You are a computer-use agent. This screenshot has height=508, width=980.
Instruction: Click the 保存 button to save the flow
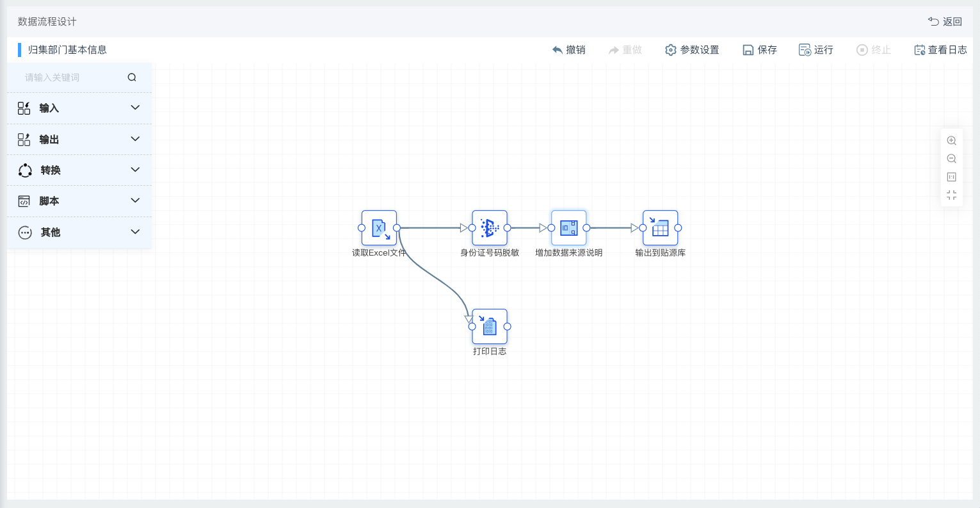click(759, 49)
